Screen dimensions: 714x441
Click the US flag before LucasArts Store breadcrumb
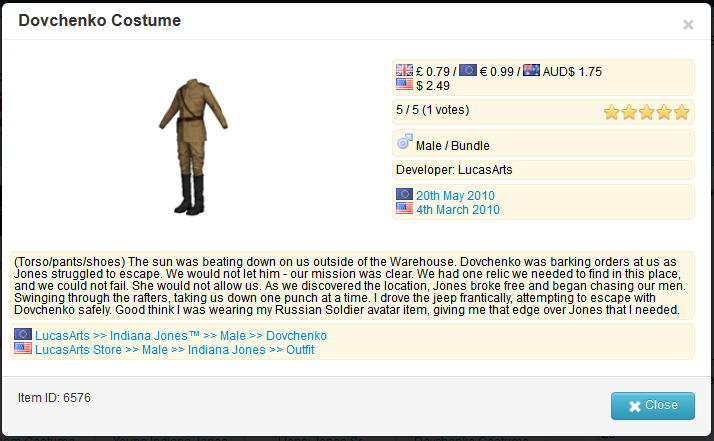(x=23, y=349)
